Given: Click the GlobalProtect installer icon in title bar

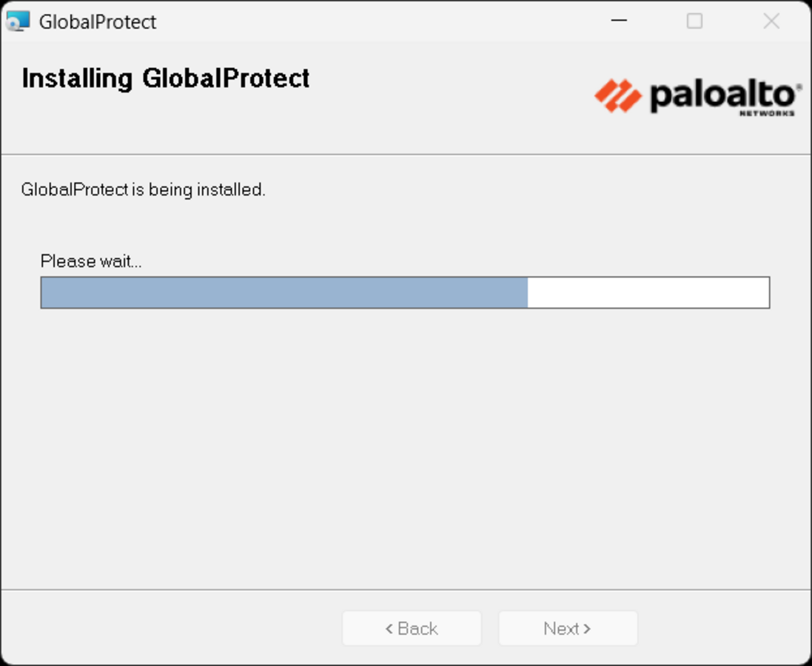Looking at the screenshot, I should (x=18, y=21).
